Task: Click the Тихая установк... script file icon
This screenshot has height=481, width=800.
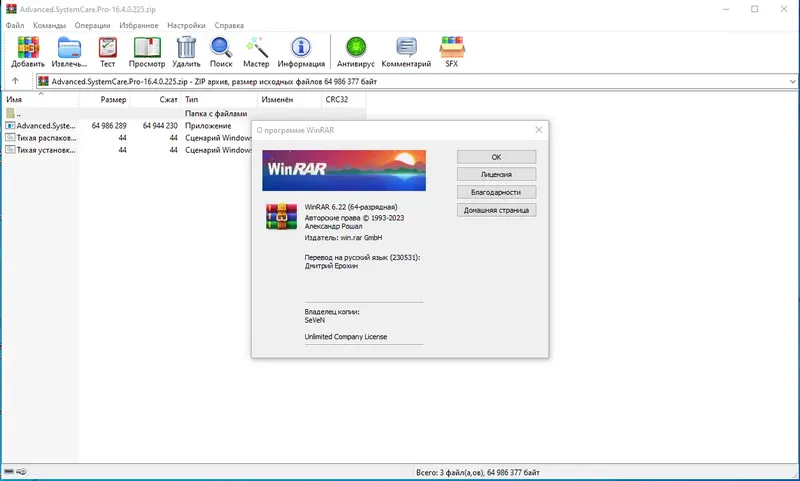Action: click(x=10, y=150)
